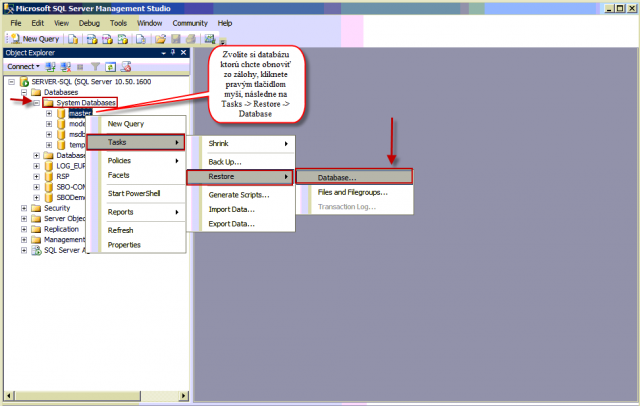Open the Shrink submenu

(241, 144)
